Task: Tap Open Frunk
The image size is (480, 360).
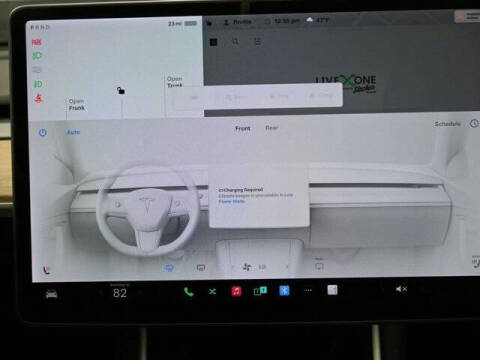Action: click(77, 105)
